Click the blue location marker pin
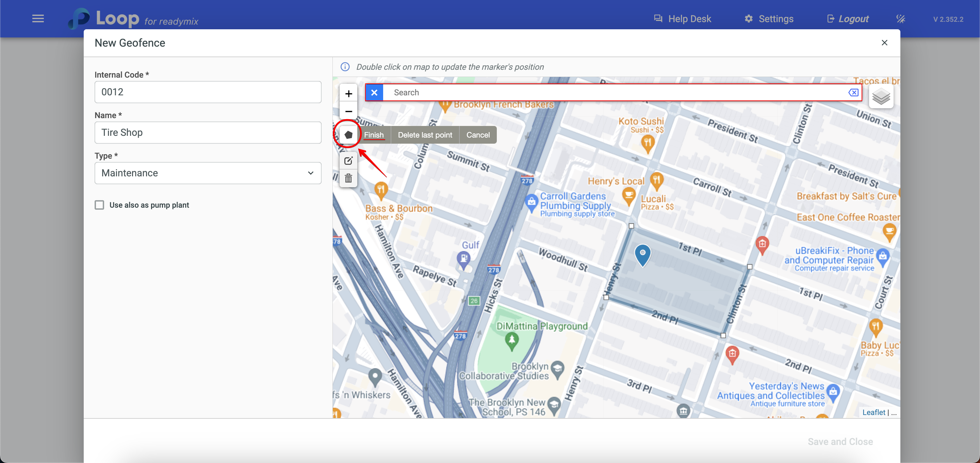 pyautogui.click(x=642, y=254)
